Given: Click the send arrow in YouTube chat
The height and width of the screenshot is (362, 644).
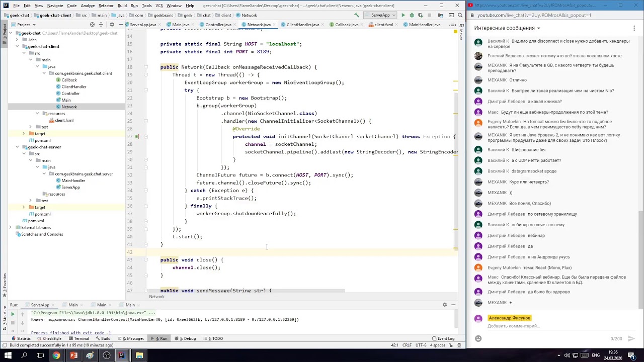Looking at the screenshot, I should [x=631, y=339].
